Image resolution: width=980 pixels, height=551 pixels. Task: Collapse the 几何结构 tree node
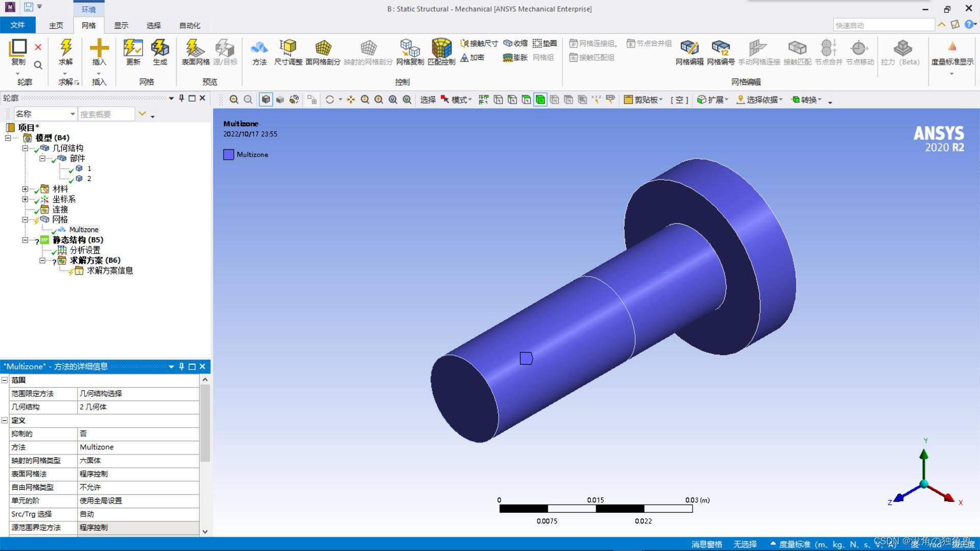25,148
